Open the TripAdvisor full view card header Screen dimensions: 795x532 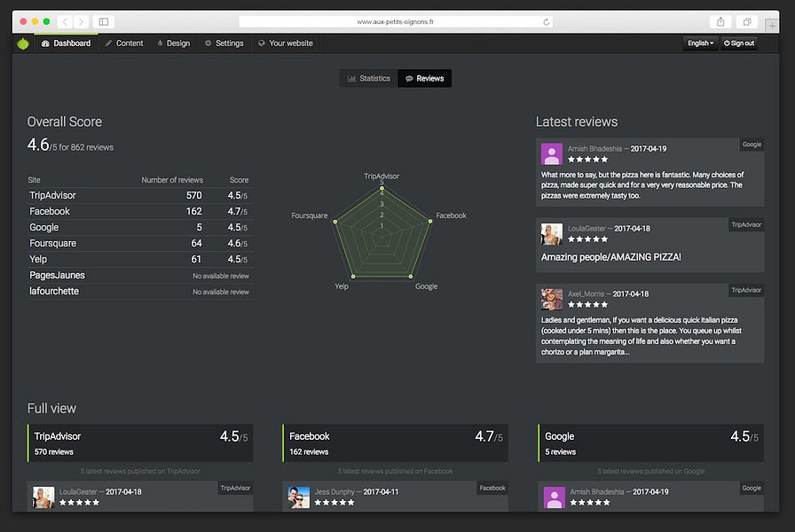click(140, 442)
